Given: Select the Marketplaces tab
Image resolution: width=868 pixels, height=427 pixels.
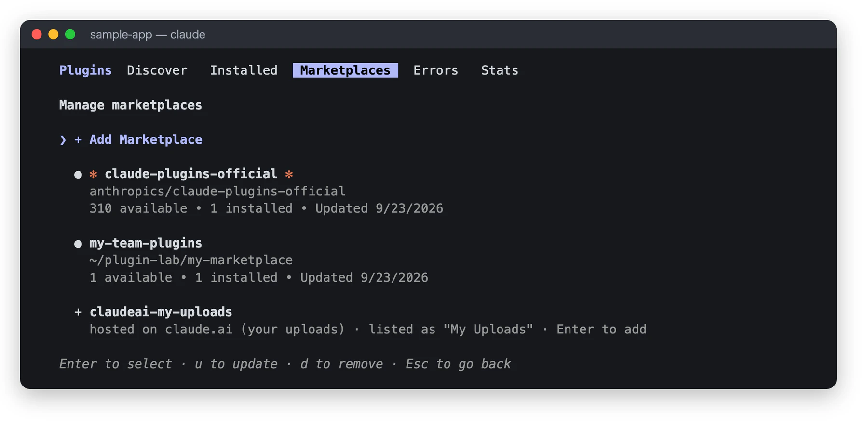Looking at the screenshot, I should tap(345, 70).
